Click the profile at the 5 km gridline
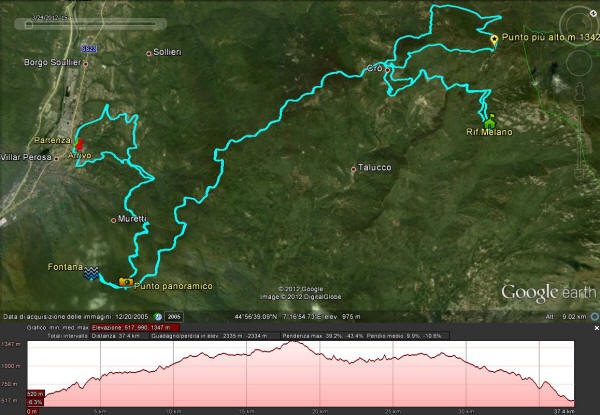The height and width of the screenshot is (415, 600). point(101,374)
